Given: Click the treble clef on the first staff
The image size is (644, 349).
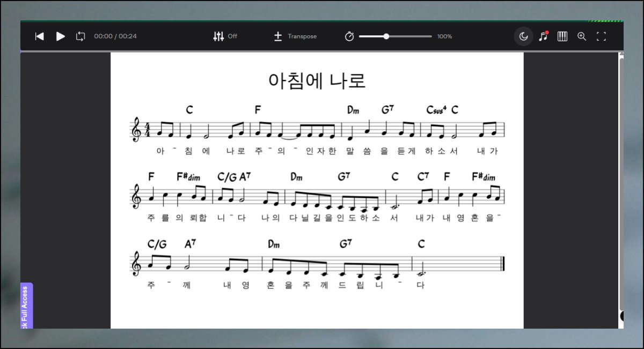Looking at the screenshot, I should click(x=136, y=130).
